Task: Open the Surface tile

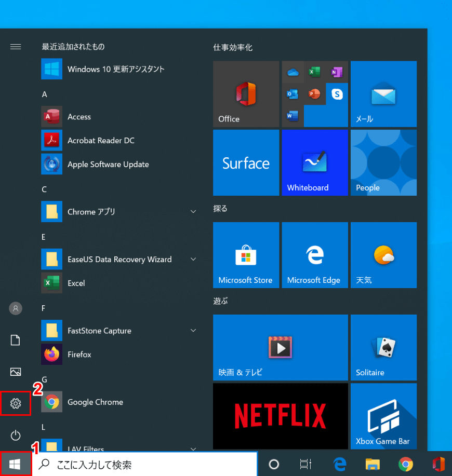Action: click(x=246, y=162)
